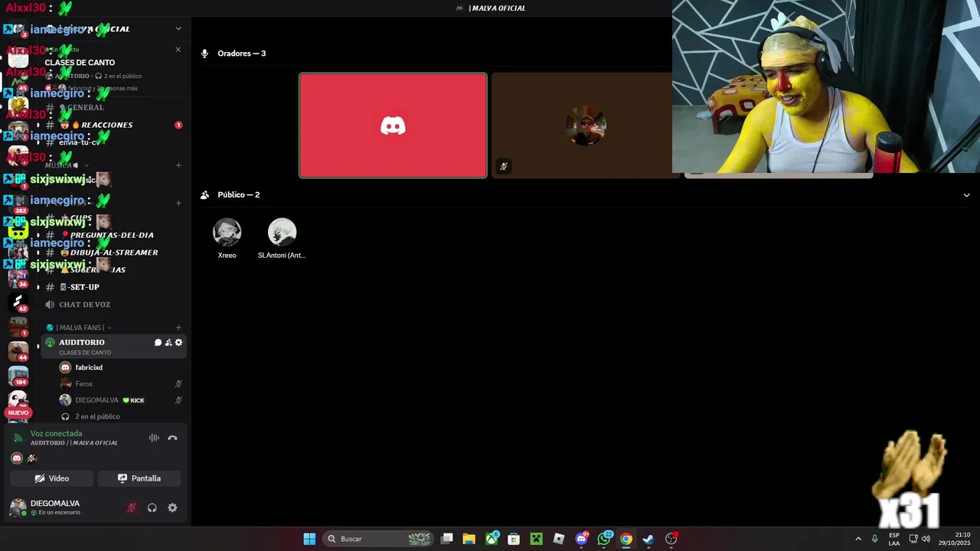Expand SET-UP channel threads arrow
Screen dimensions: 980x551
(x=38, y=287)
